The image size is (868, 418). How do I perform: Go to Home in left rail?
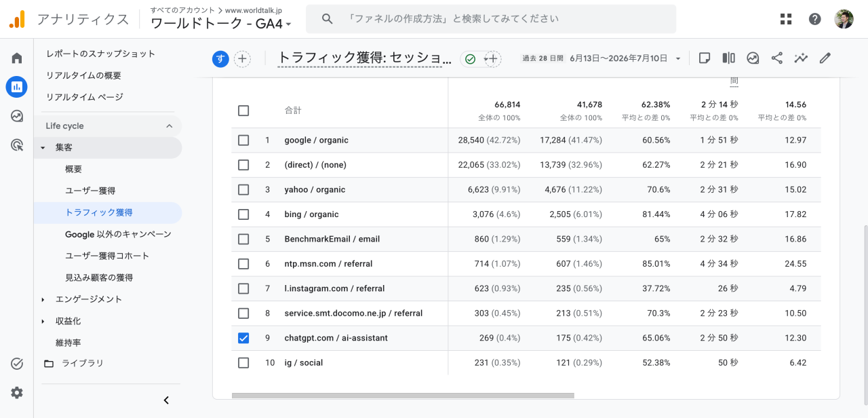coord(17,58)
